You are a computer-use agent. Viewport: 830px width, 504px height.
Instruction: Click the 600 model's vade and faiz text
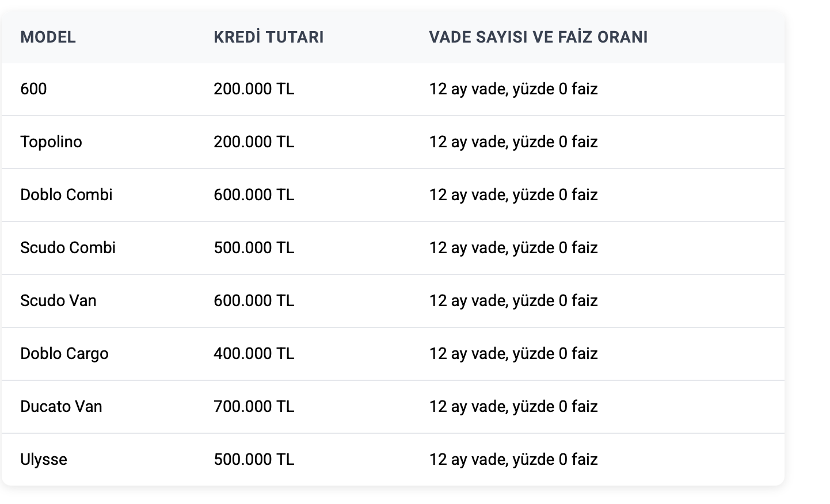click(x=513, y=89)
